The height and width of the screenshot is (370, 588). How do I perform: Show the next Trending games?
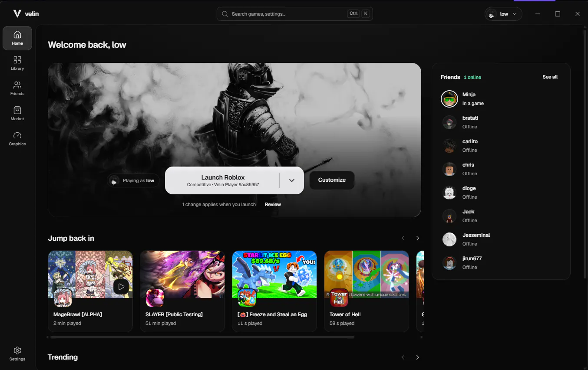[x=418, y=357]
